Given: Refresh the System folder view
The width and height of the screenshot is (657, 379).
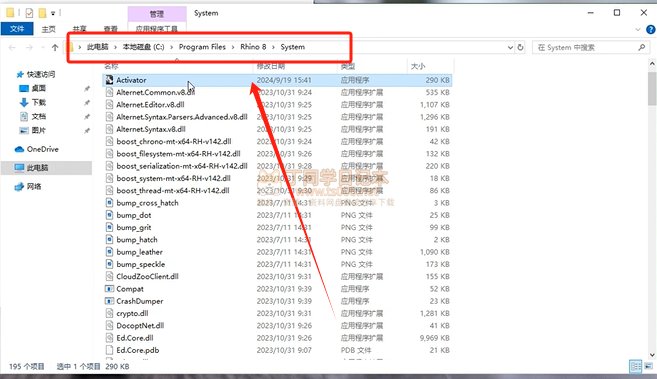Looking at the screenshot, I should click(520, 47).
